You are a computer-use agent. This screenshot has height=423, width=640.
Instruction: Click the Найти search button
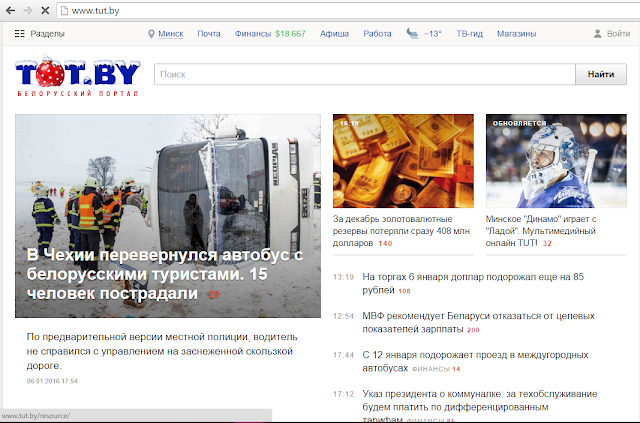pyautogui.click(x=601, y=74)
